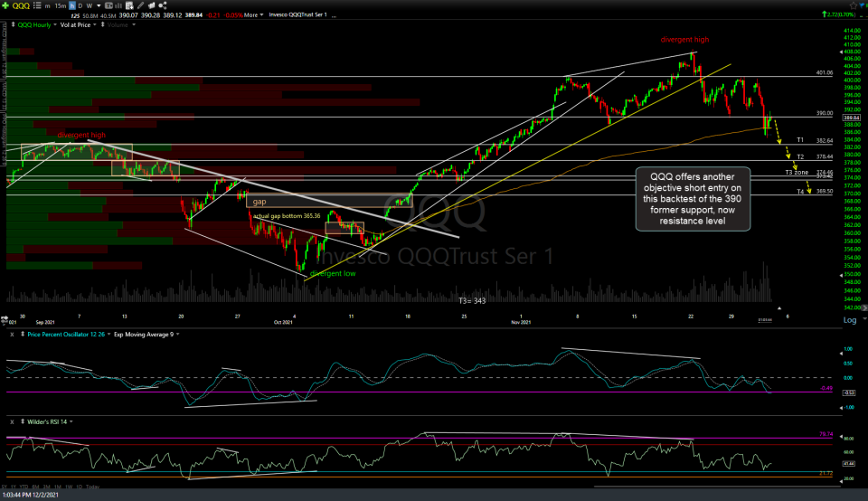Open the Volume study dropdown

(134, 25)
